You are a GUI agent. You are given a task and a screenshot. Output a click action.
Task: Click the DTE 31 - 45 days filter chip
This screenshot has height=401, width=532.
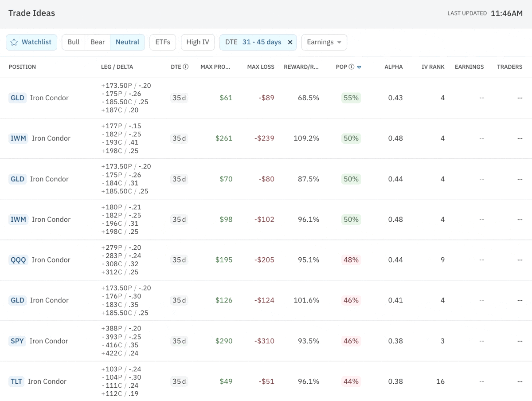pyautogui.click(x=258, y=42)
